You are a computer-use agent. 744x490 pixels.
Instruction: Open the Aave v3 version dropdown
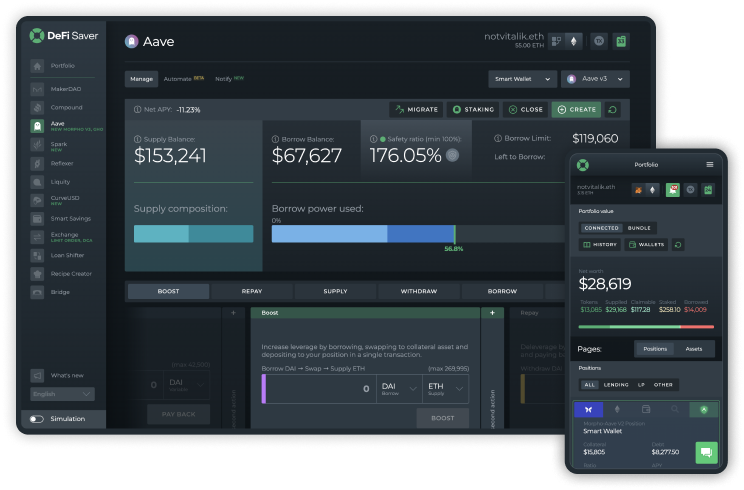[x=595, y=79]
